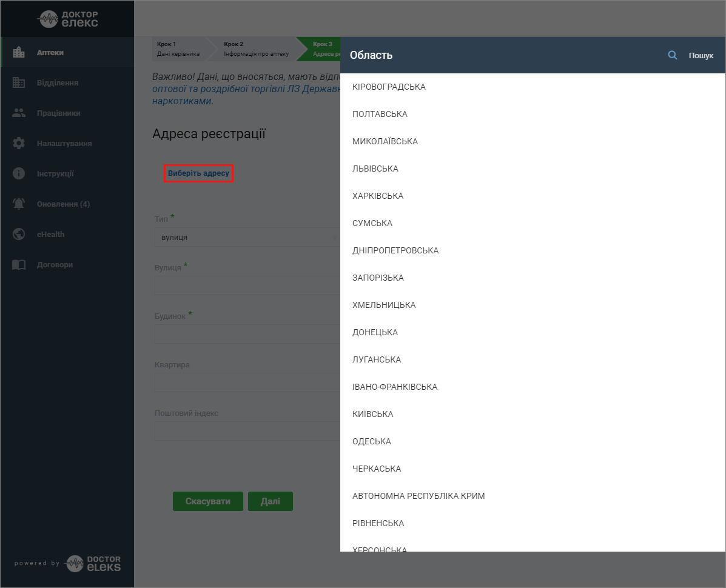The height and width of the screenshot is (588, 726).
Task: Select ІВАНО-ФРАНКІВСЬКА region
Action: click(x=533, y=387)
